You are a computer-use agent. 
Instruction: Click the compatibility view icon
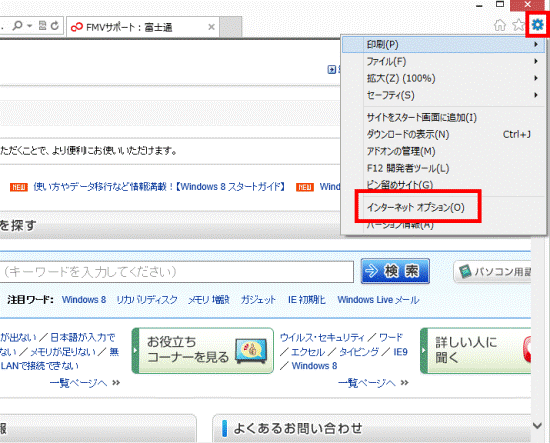[42, 25]
